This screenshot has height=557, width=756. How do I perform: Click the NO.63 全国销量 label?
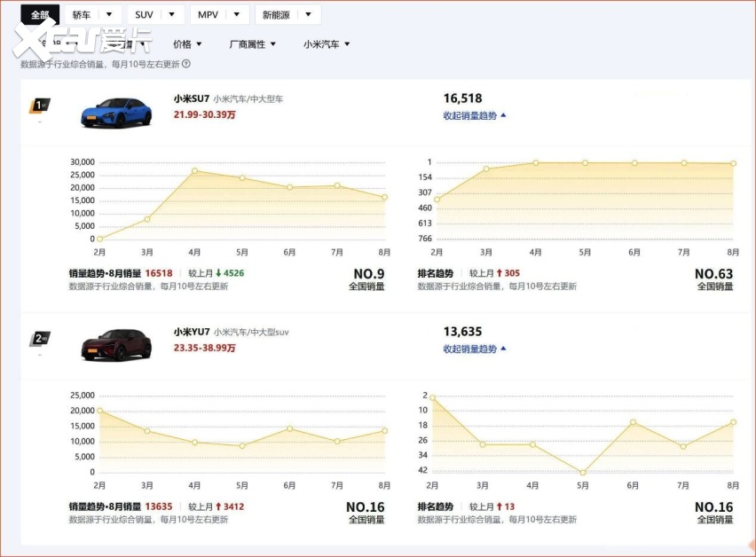click(714, 279)
